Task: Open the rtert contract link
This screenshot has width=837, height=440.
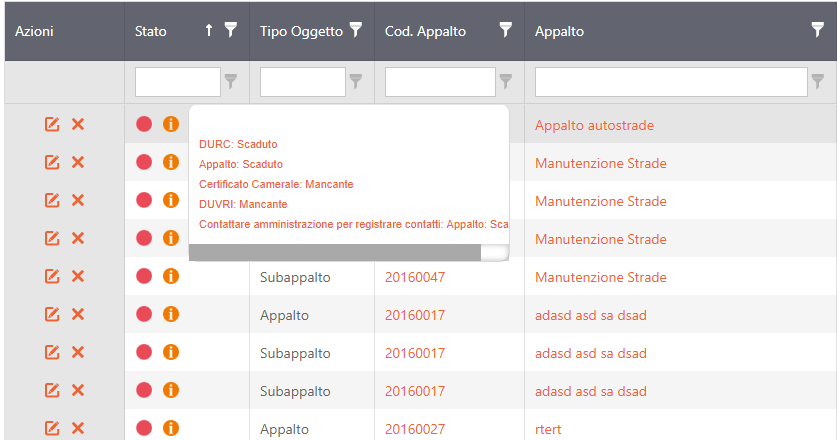Action: (548, 429)
